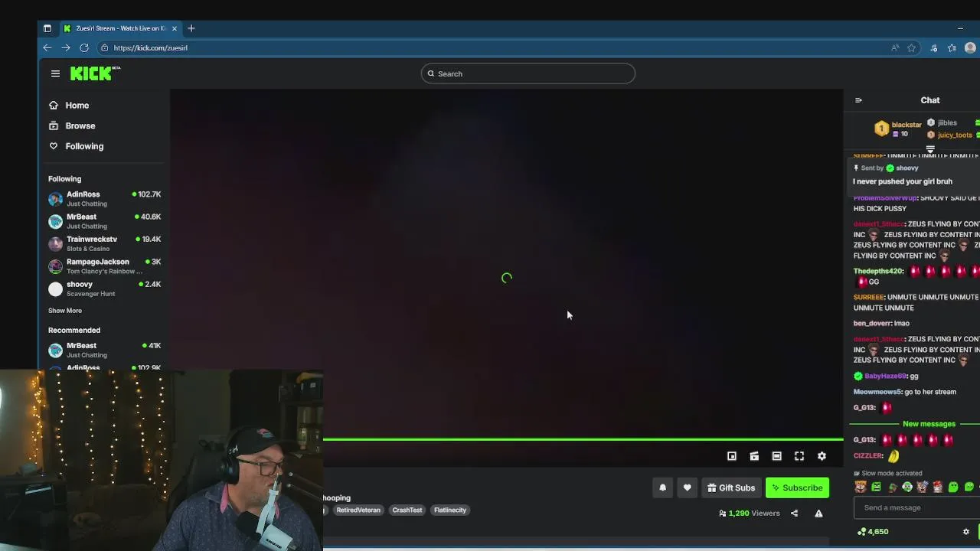Click jiibles in leaderboard

[947, 122]
